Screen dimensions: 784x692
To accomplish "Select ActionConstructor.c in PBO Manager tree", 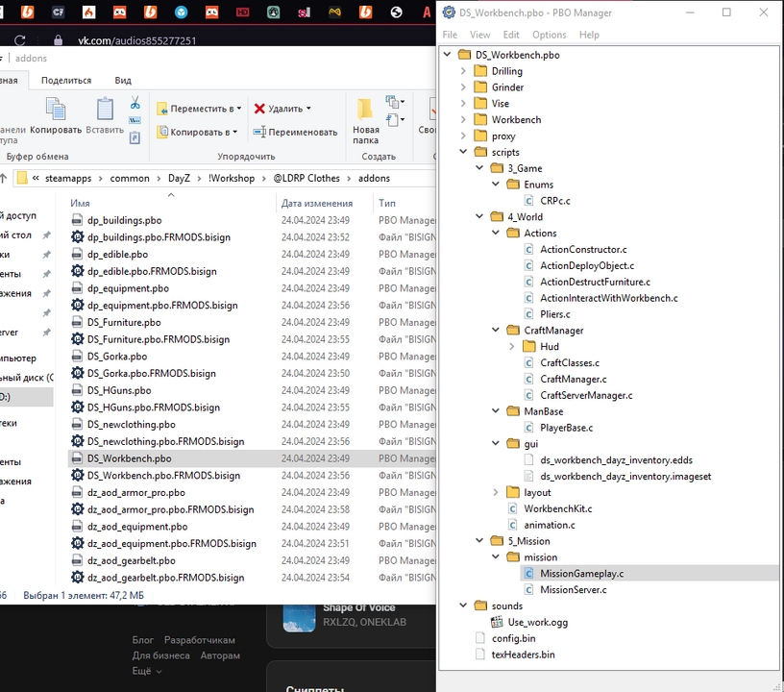I will click(x=583, y=249).
